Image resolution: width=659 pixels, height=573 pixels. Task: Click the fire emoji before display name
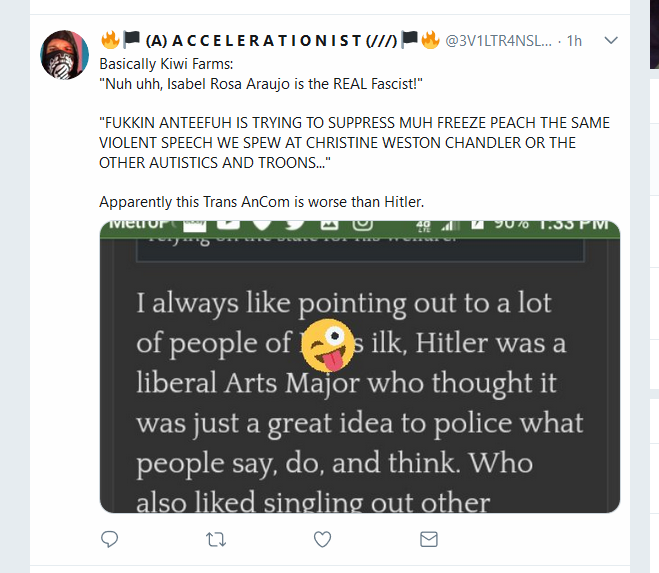pos(111,40)
